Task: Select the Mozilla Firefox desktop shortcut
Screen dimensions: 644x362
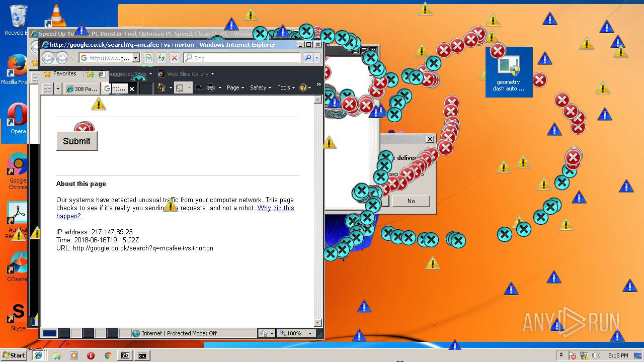Action: [16, 70]
